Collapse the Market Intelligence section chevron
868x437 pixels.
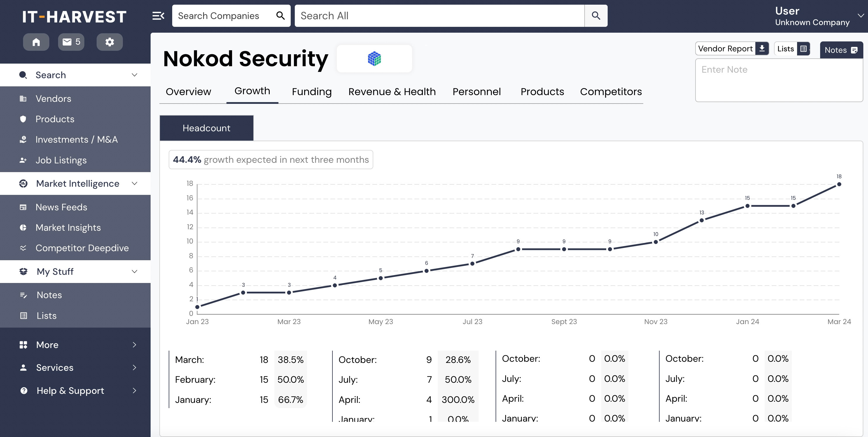[135, 183]
